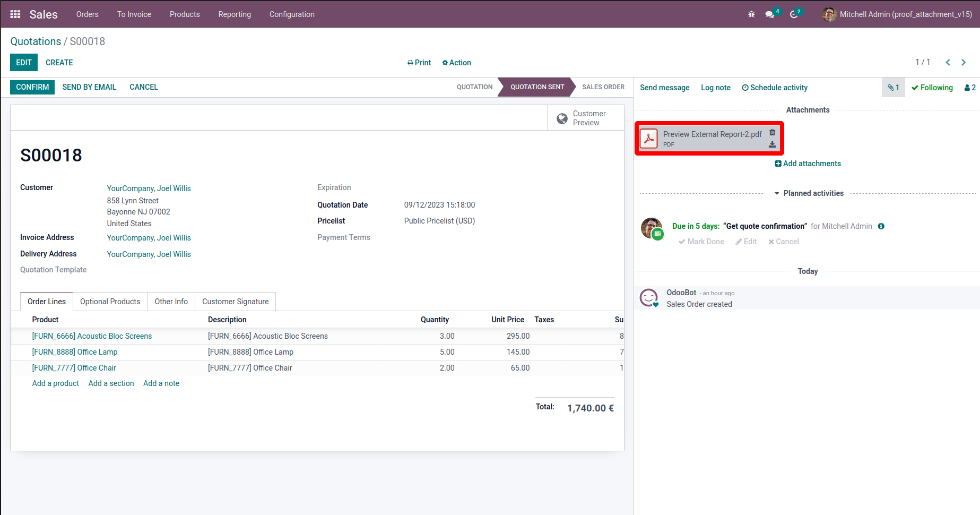The width and height of the screenshot is (980, 515).
Task: Click Add attachments link
Action: (808, 164)
